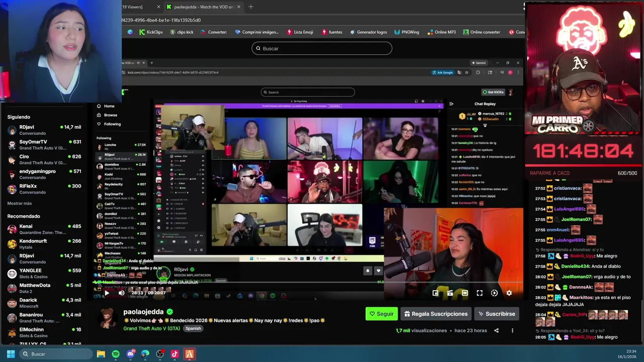The image size is (644, 362).
Task: Enter fullscreen mode on the player
Action: pos(479,293)
